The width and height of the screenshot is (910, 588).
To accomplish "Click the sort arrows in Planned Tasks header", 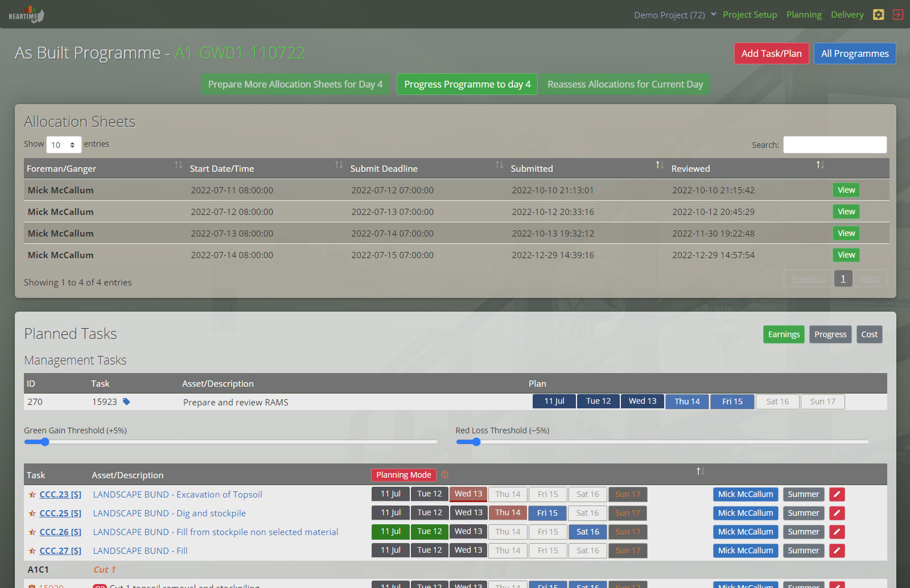I will click(x=701, y=471).
